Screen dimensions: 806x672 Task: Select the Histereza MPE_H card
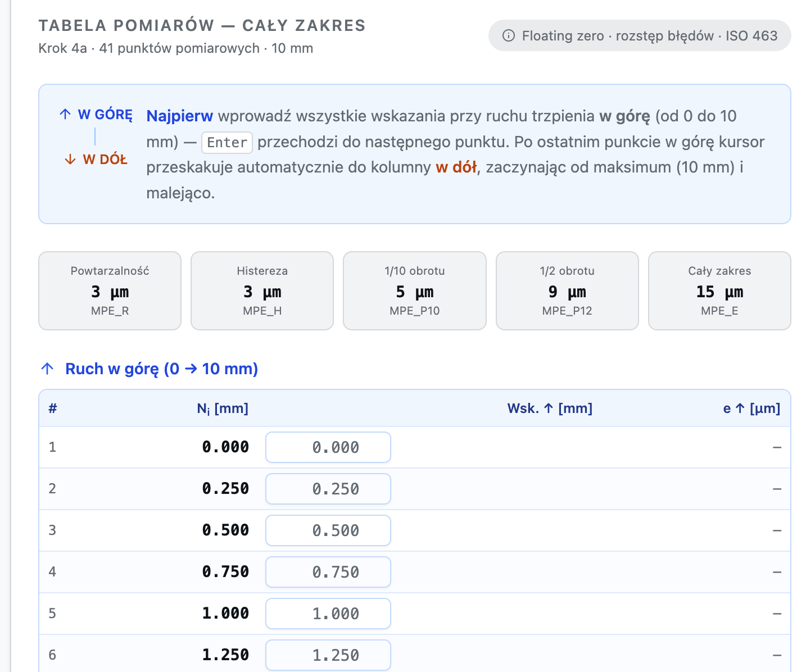pos(262,290)
